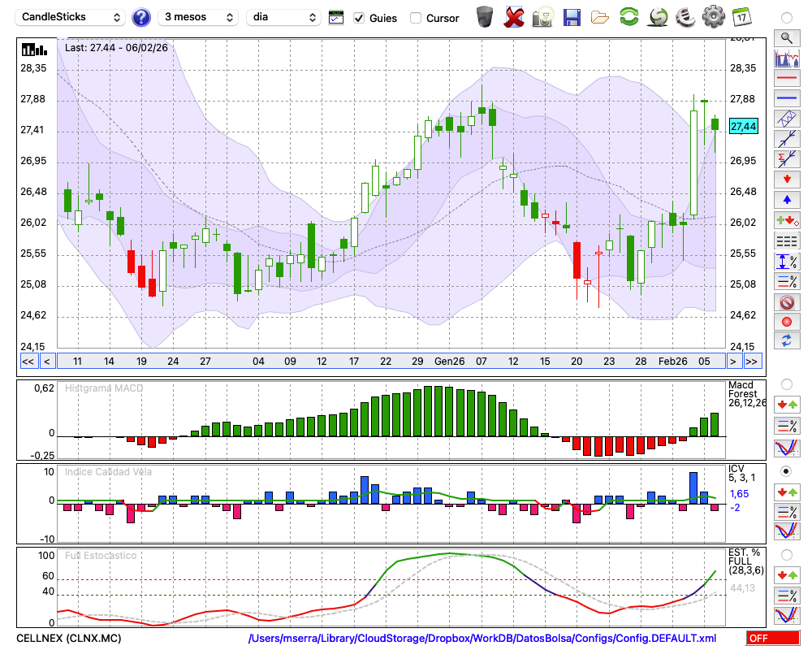Select the Estocastico panel radio button
This screenshot has height=650, width=812.
[x=786, y=555]
